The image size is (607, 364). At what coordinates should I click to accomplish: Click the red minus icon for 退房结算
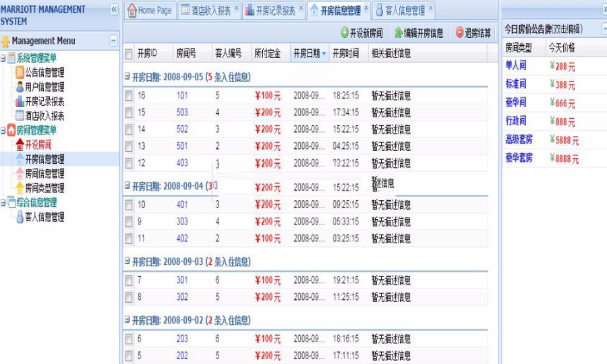pos(459,32)
